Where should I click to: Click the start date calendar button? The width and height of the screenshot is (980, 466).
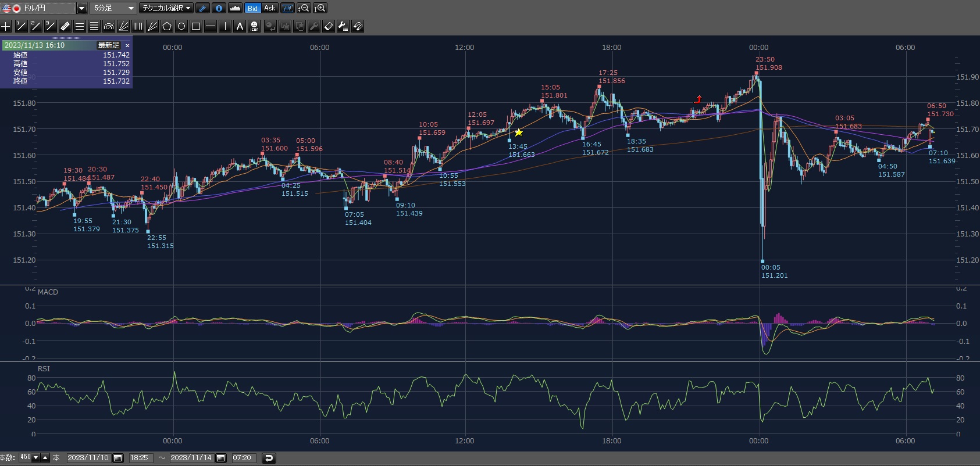click(117, 458)
